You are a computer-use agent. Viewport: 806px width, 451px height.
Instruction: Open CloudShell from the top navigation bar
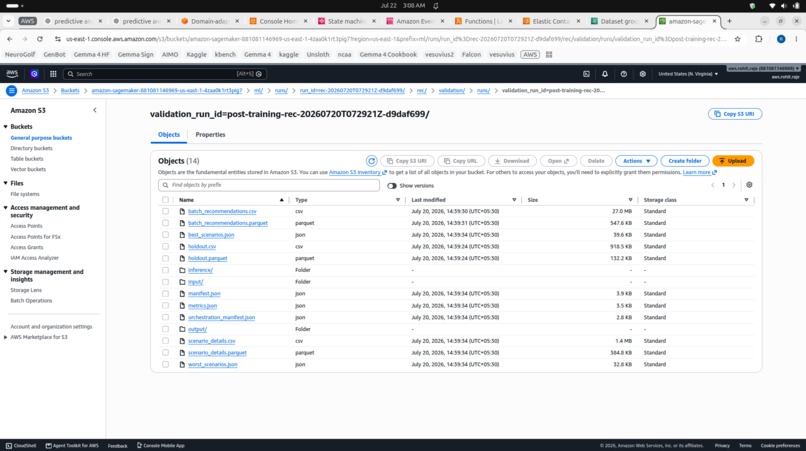point(586,74)
